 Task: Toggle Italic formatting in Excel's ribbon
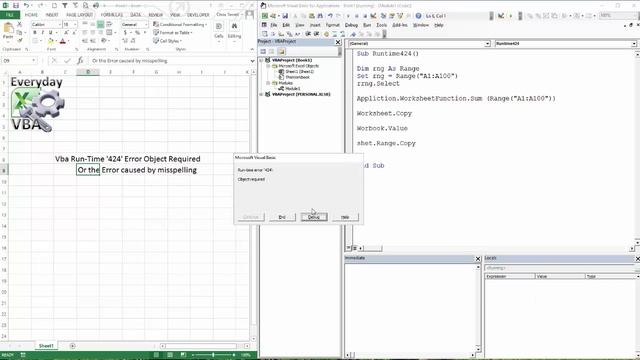click(42, 33)
